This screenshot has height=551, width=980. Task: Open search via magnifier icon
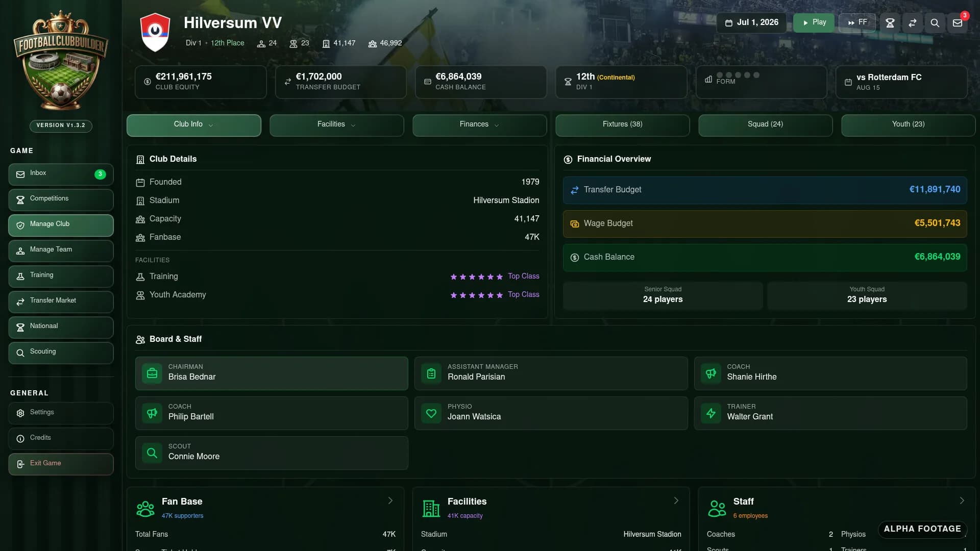[x=935, y=23]
